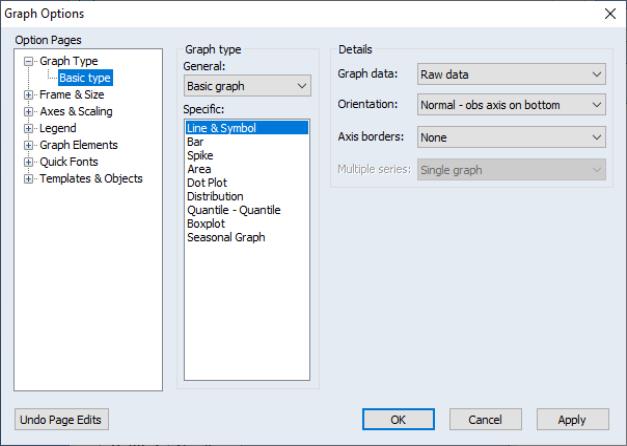Expand the Graph Elements node
The image size is (627, 446).
click(30, 145)
